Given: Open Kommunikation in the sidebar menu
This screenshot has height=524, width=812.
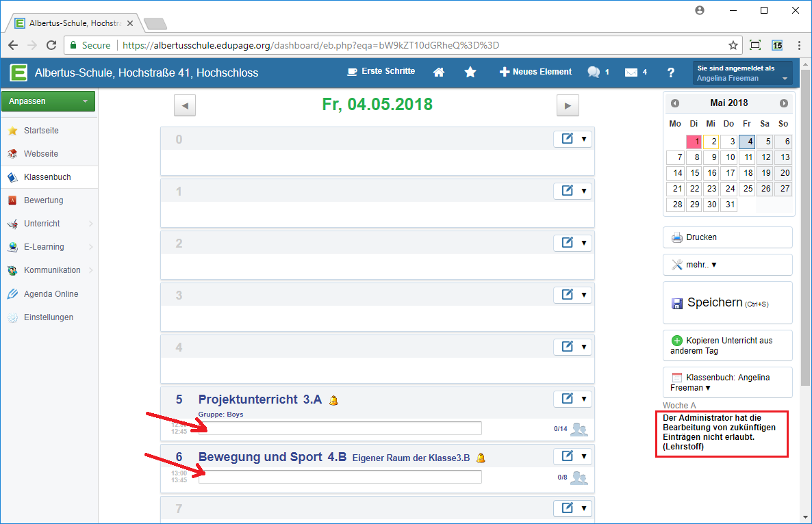Looking at the screenshot, I should click(52, 270).
